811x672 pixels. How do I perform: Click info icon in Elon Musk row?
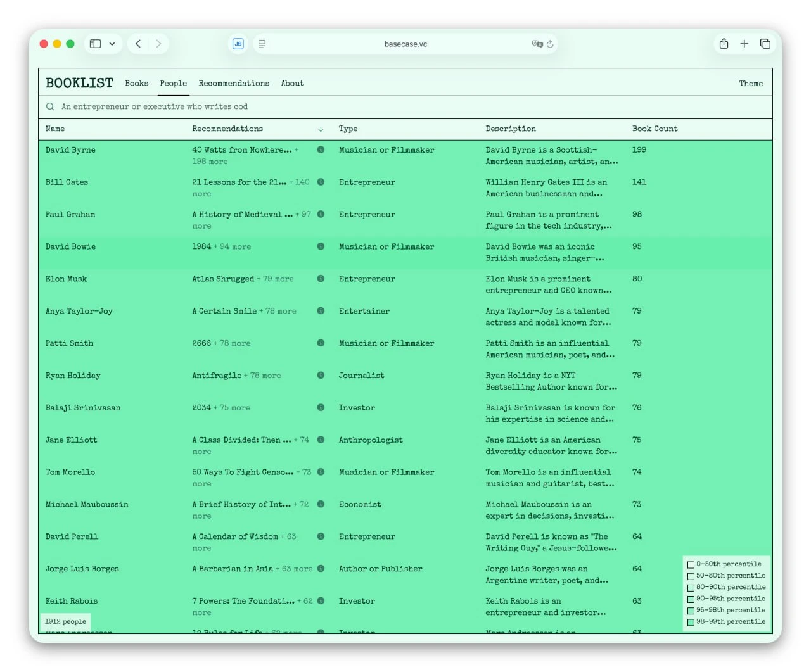click(321, 279)
